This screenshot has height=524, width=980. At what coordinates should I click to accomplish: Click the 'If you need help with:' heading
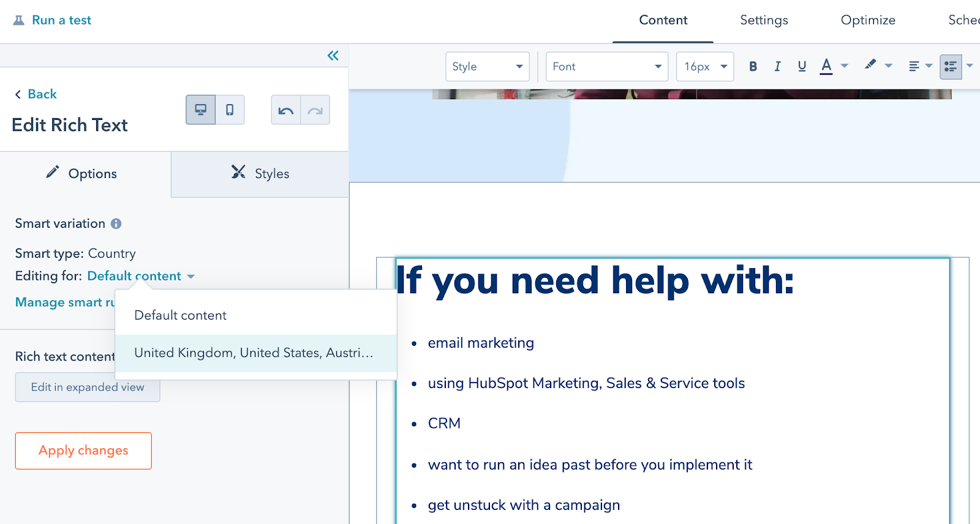point(595,281)
